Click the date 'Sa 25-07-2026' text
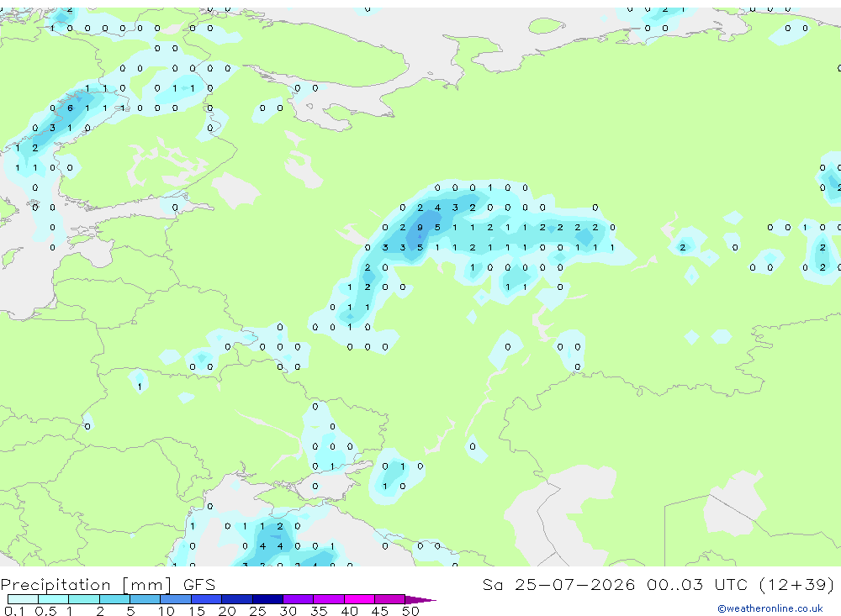Viewport: 841px width, 616px height. click(559, 584)
